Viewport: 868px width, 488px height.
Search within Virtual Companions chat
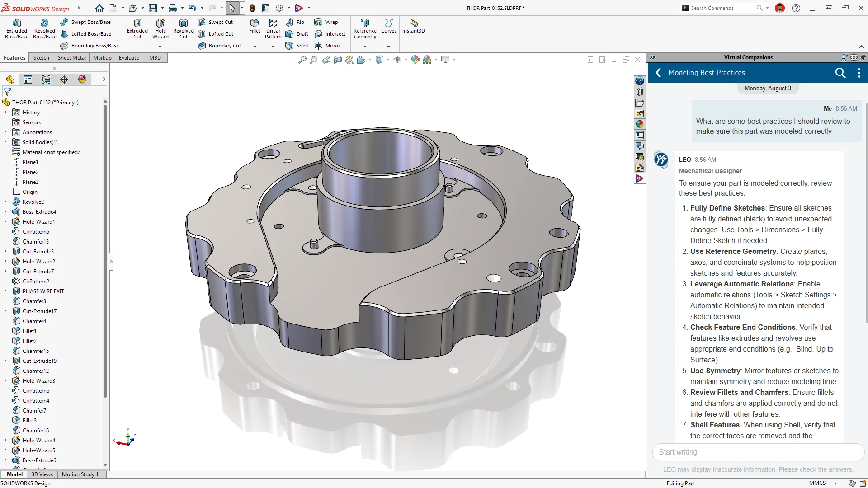click(x=840, y=73)
